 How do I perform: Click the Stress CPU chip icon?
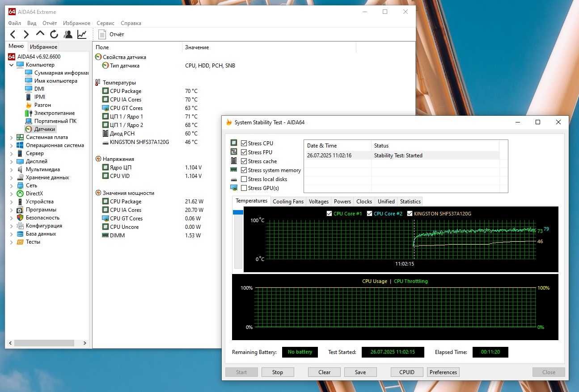tap(234, 143)
